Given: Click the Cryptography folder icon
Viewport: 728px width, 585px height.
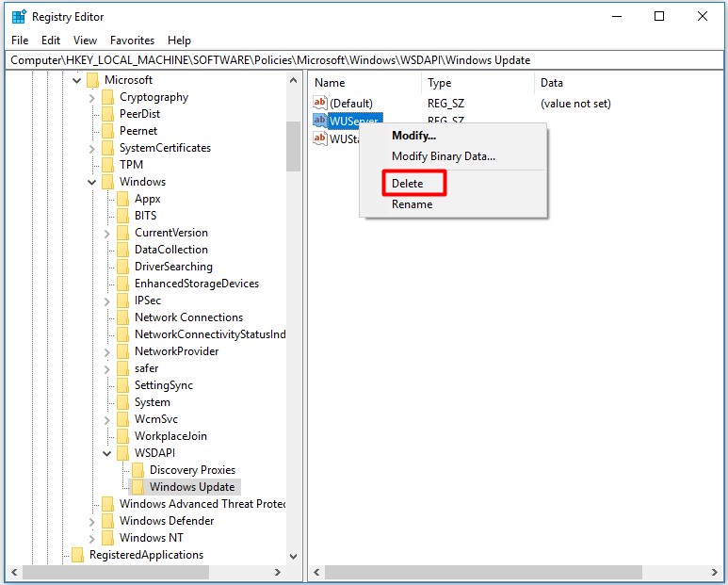Looking at the screenshot, I should (x=107, y=97).
